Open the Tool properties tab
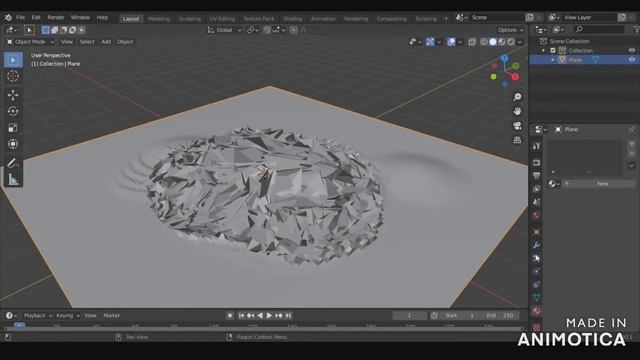640x360 pixels. pos(537,146)
